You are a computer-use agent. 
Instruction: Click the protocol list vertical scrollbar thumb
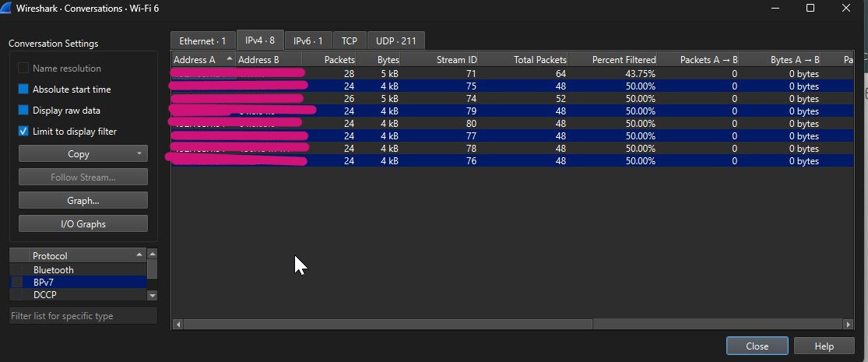click(x=153, y=269)
